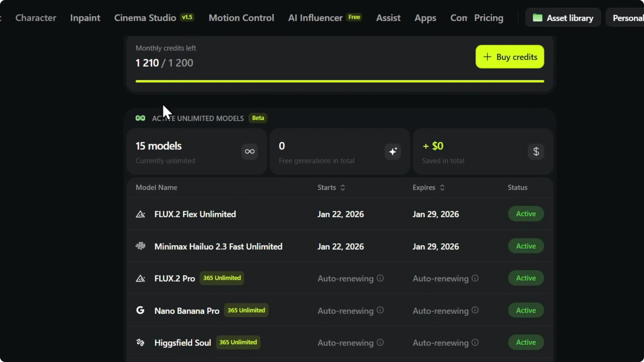The width and height of the screenshot is (644, 362).
Task: Click the infinity icon on the models card
Action: tap(249, 152)
